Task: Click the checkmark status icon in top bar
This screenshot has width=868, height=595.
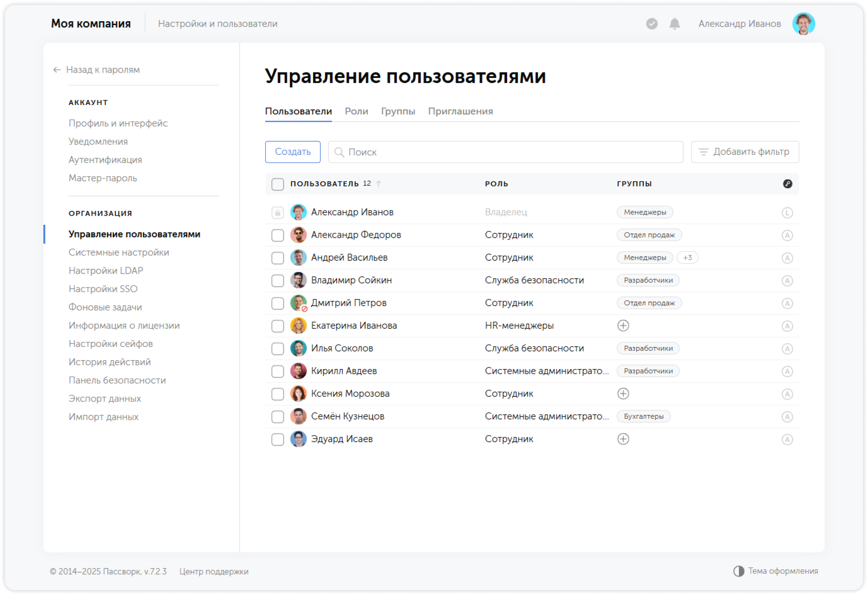Action: (x=651, y=25)
